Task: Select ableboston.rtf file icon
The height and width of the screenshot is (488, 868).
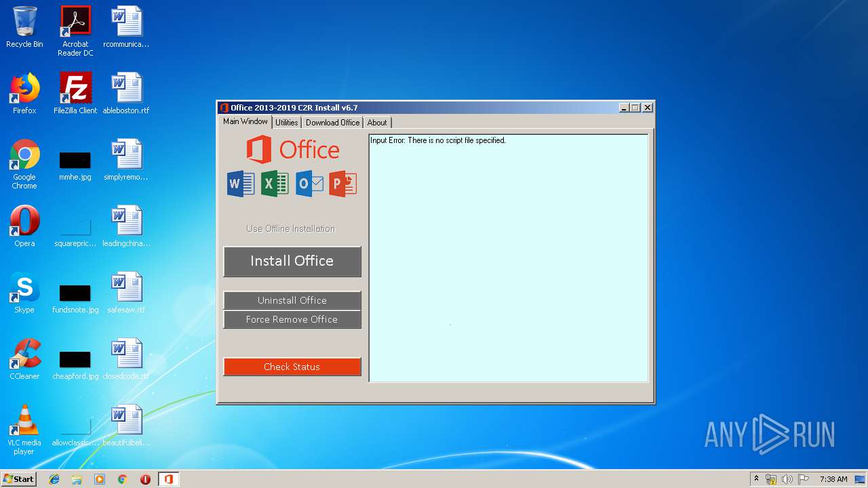Action: tap(126, 94)
